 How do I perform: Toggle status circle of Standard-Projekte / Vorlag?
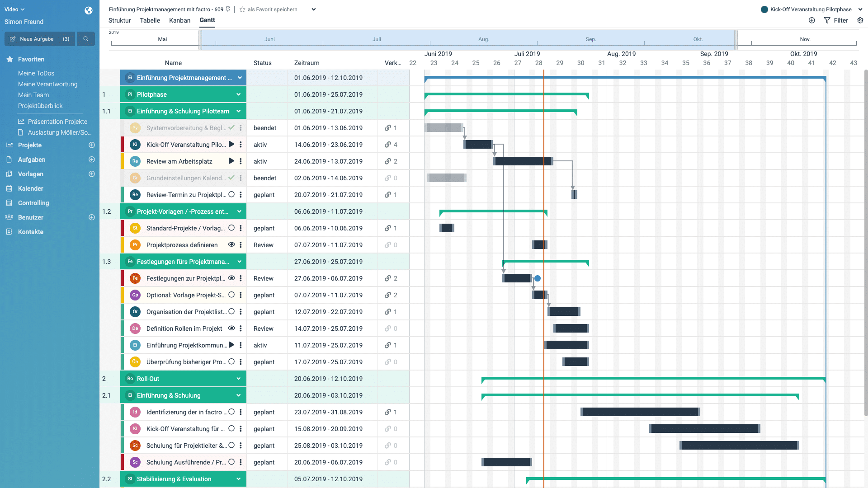pyautogui.click(x=231, y=228)
